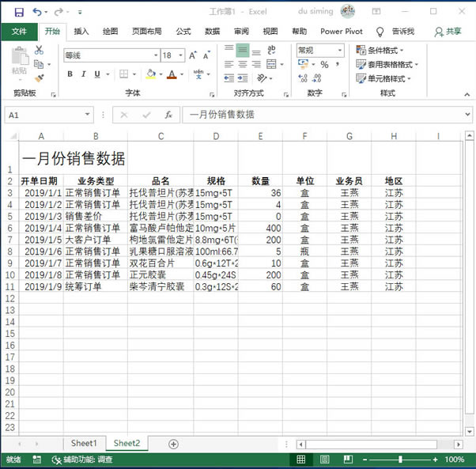476x469 pixels.
Task: Click the vertical scrollbar down arrow
Action: (470, 431)
